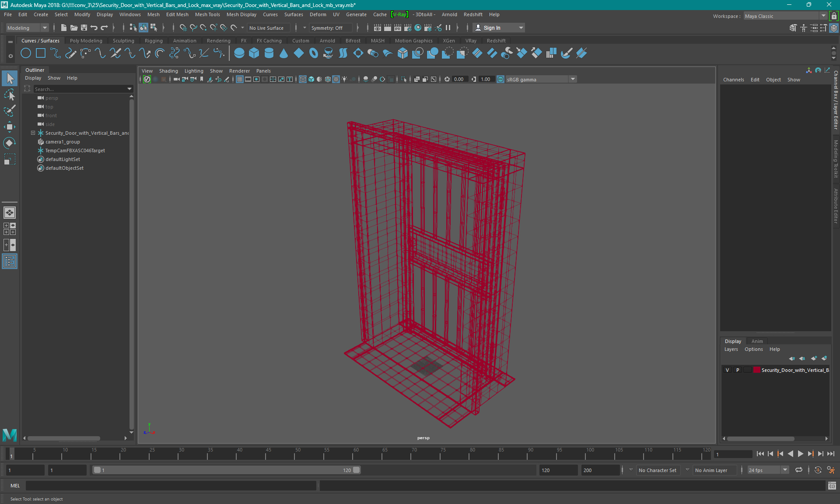The width and height of the screenshot is (840, 504).
Task: Click the Open Scene folder icon
Action: click(x=74, y=28)
